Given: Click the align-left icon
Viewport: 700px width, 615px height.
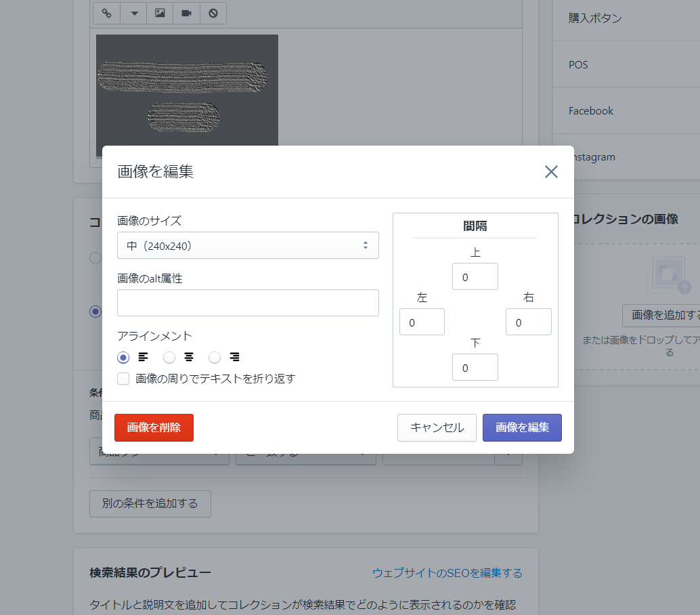Looking at the screenshot, I should pos(143,357).
